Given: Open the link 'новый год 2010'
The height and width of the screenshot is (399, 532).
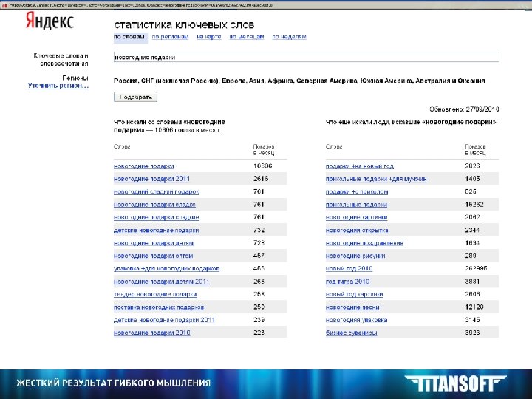Looking at the screenshot, I should pyautogui.click(x=349, y=269).
